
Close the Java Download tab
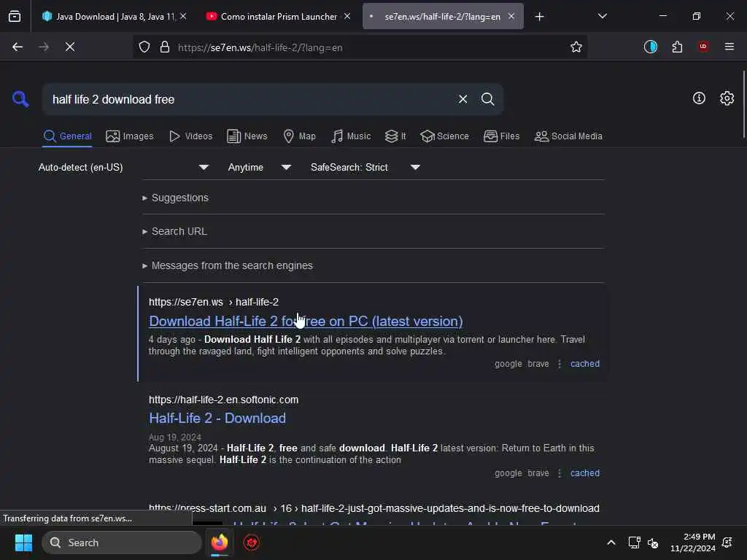pyautogui.click(x=183, y=17)
